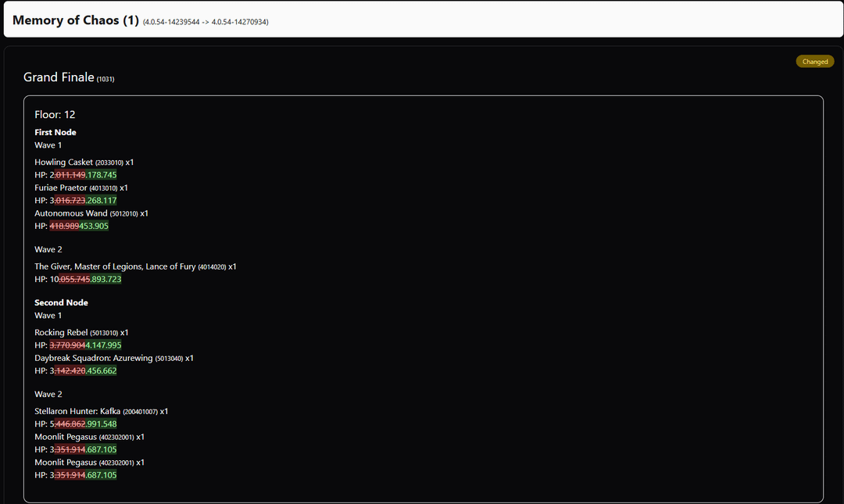The width and height of the screenshot is (844, 504).
Task: Click Wave 1 label under Second Node
Action: pos(48,316)
